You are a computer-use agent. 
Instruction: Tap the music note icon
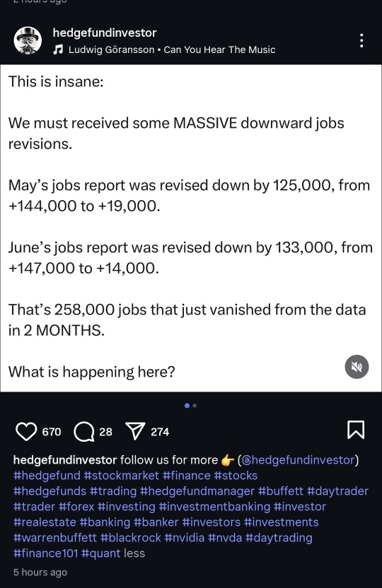(58, 49)
